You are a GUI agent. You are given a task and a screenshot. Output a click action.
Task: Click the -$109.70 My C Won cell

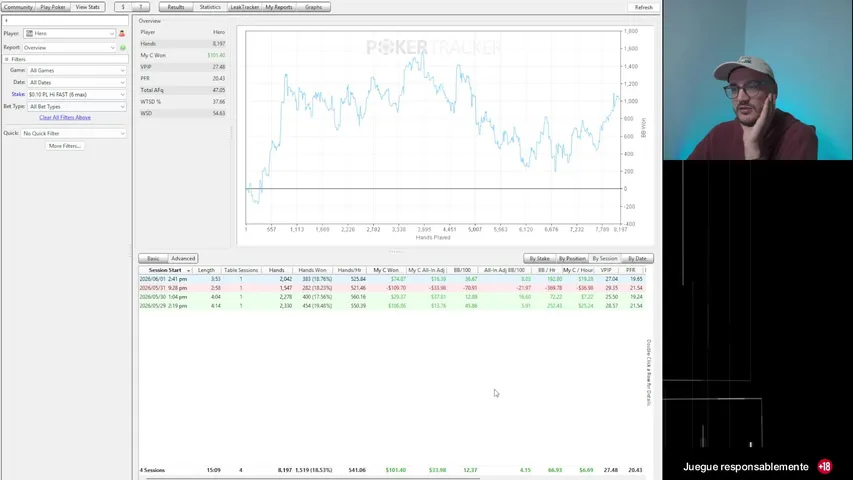395,288
